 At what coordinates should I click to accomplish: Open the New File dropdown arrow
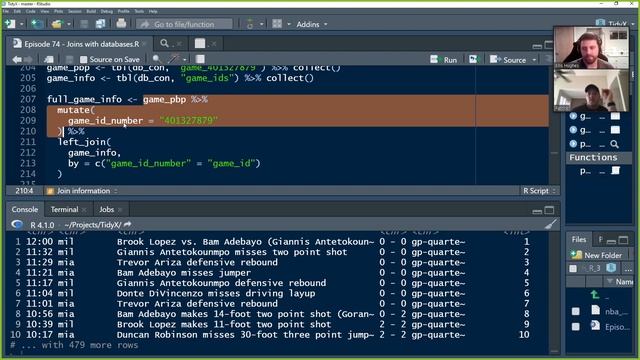(21, 24)
